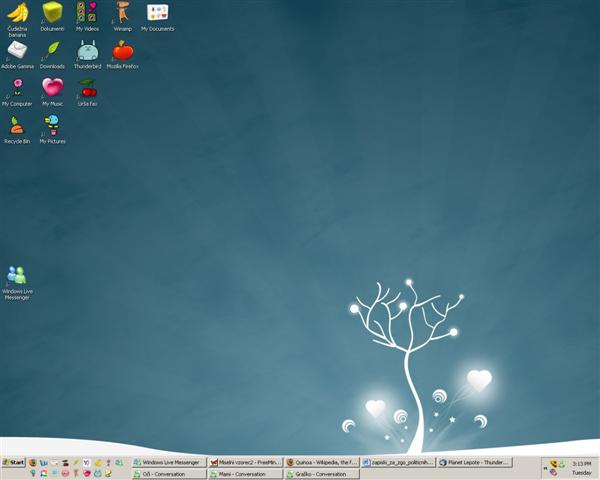600x480 pixels.
Task: Open the Urša Fao cherries desktop icon
Action: tap(88, 92)
